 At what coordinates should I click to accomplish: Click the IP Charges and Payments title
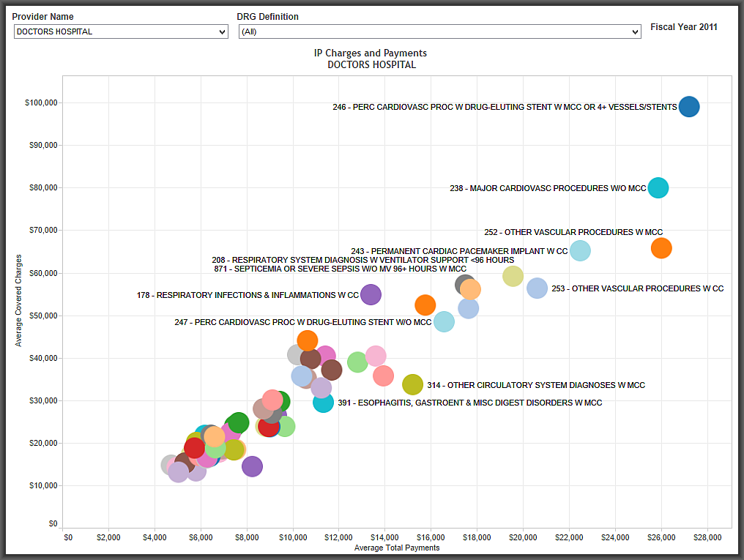(371, 53)
